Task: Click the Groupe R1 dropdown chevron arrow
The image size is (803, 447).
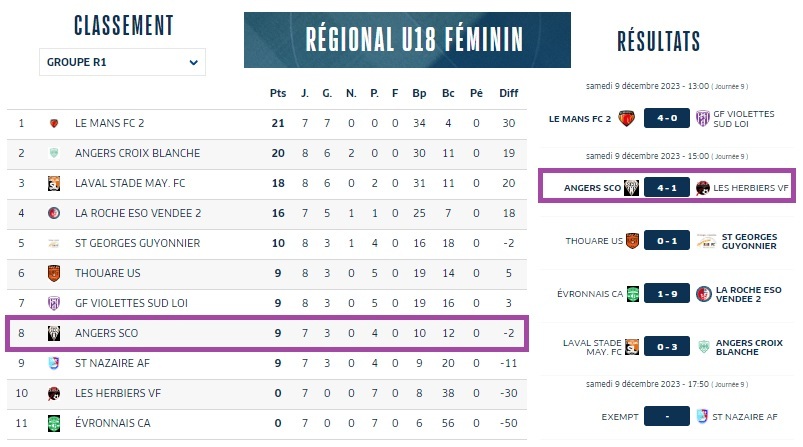Action: click(194, 62)
